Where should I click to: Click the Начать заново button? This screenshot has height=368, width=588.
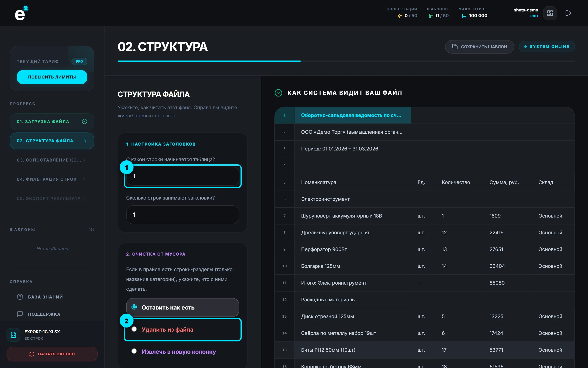(52, 354)
